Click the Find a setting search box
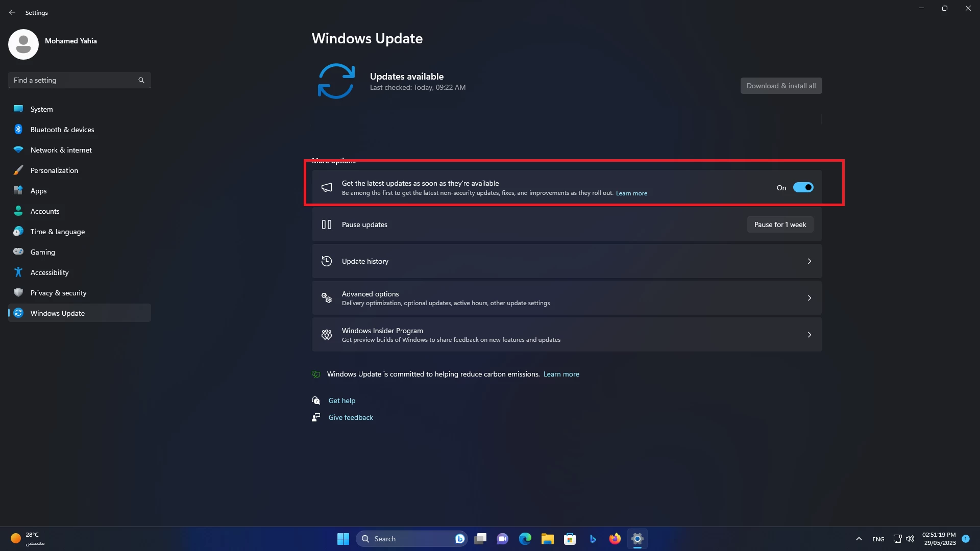This screenshot has width=980, height=551. point(80,80)
